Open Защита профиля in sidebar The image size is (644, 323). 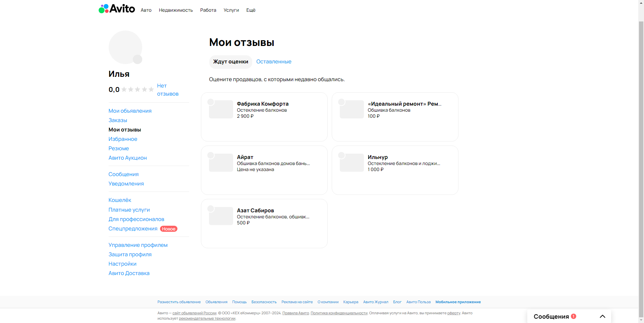[x=130, y=254]
